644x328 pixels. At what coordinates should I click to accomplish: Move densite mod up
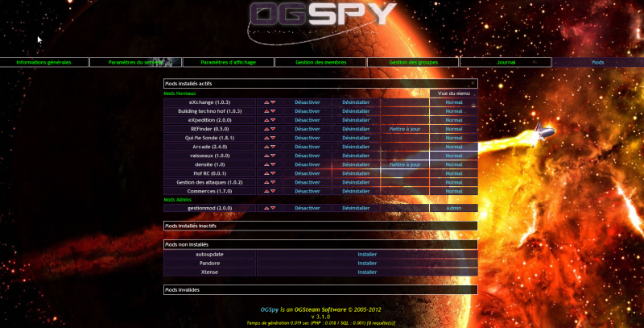click(x=266, y=164)
